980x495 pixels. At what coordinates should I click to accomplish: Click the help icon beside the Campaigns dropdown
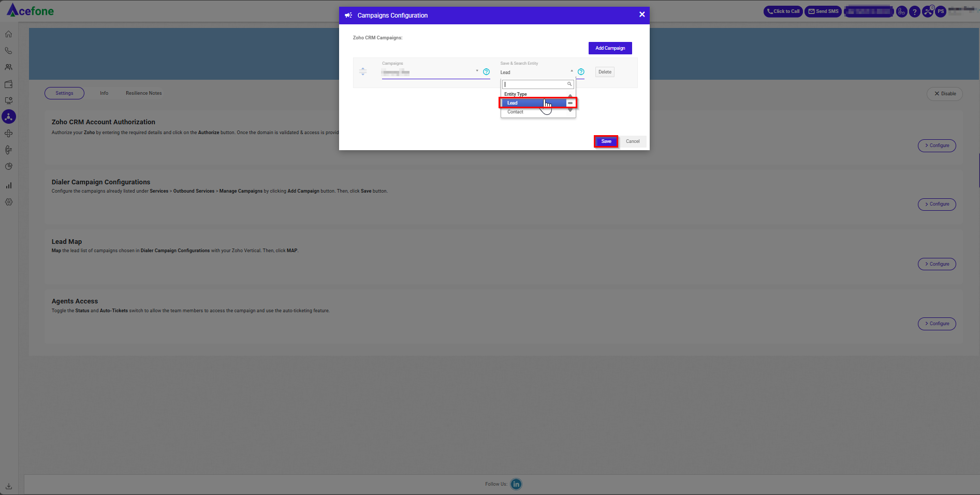pos(486,72)
